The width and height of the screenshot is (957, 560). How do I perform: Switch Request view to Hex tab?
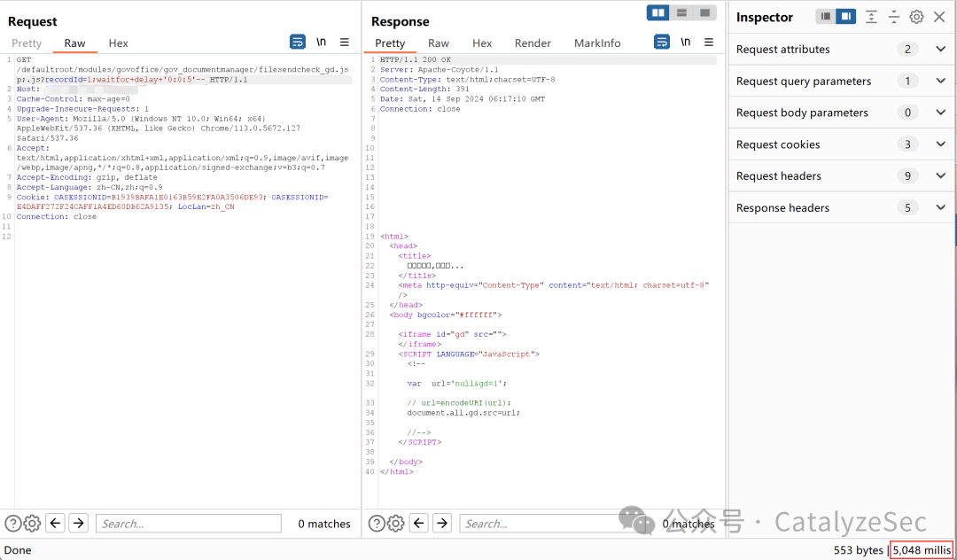click(119, 43)
